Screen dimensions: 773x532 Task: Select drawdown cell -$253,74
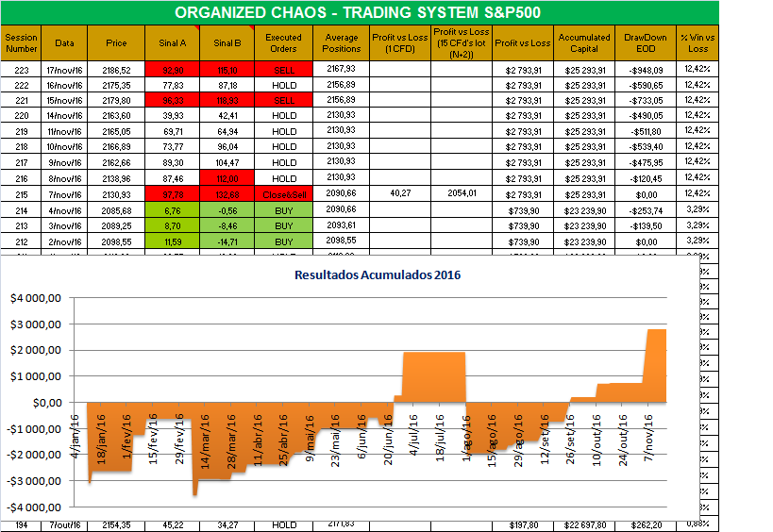coord(646,210)
